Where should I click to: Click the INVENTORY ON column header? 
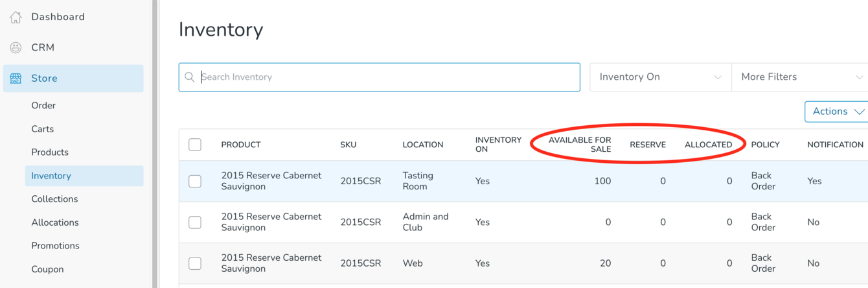[x=498, y=145]
